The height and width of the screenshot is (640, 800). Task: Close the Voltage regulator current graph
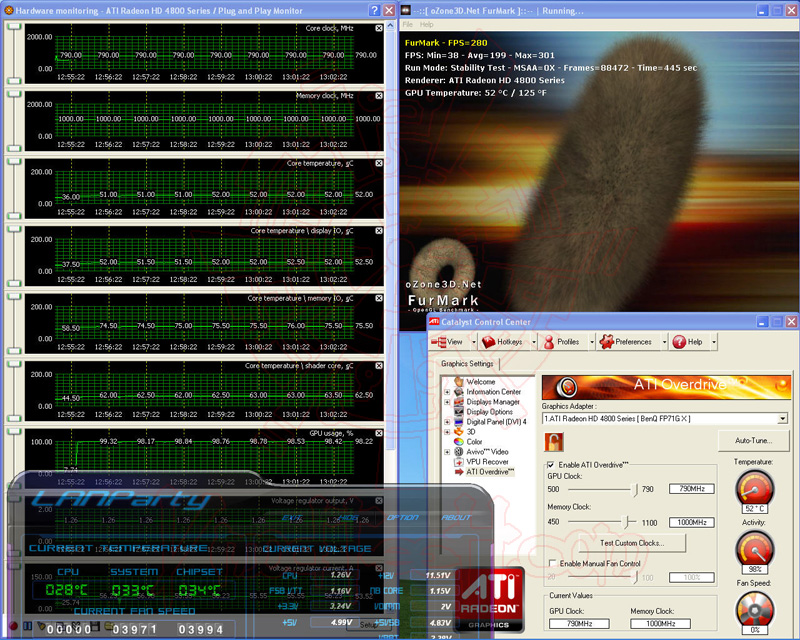(x=379, y=568)
